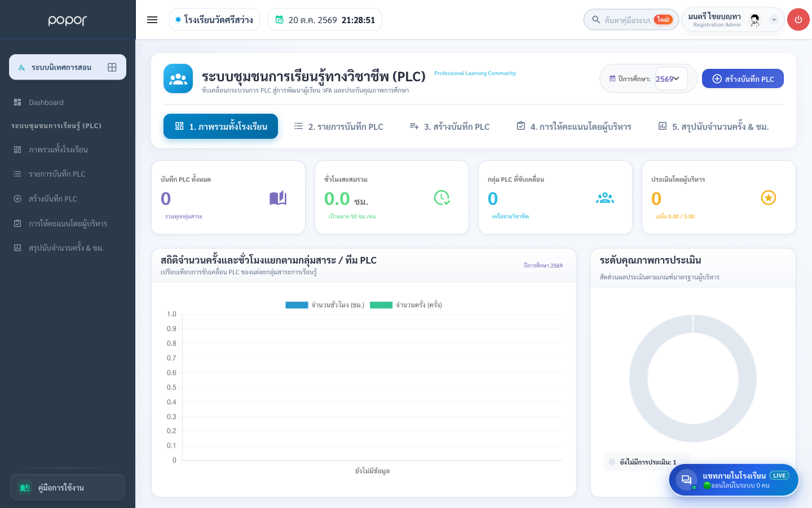Switch to tab 1. ภาพรวมทั้งโรงเรียน

pos(220,126)
